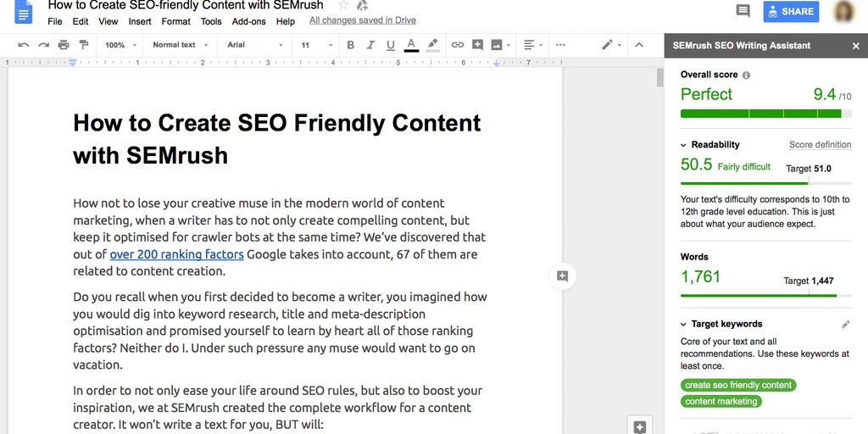The height and width of the screenshot is (434, 868).
Task: Open the Arial font dropdown
Action: coord(254,45)
